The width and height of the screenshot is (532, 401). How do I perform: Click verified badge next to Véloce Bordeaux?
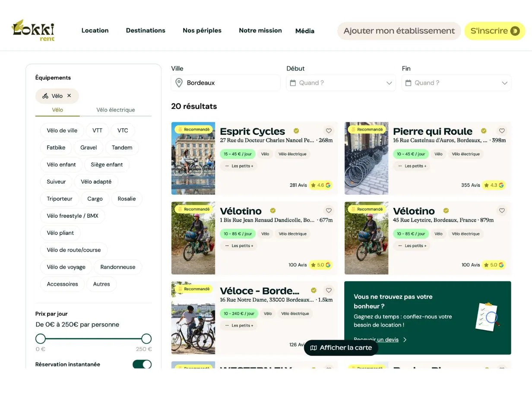[314, 290]
